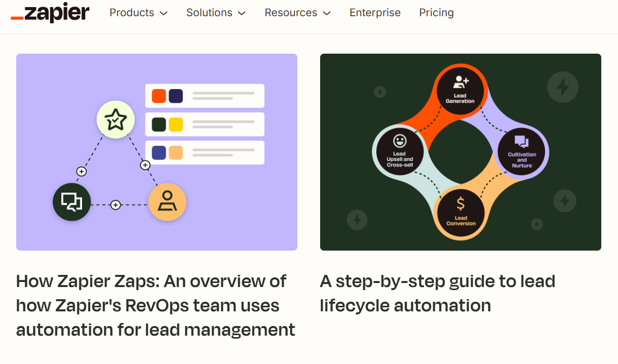Click the chat bubbles icon in dark circle
This screenshot has height=364, width=618.
tap(71, 202)
